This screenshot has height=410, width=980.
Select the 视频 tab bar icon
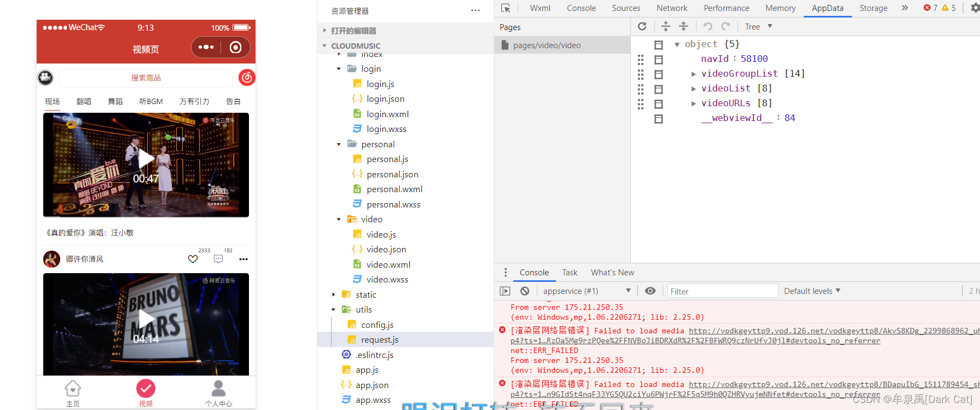point(146,389)
